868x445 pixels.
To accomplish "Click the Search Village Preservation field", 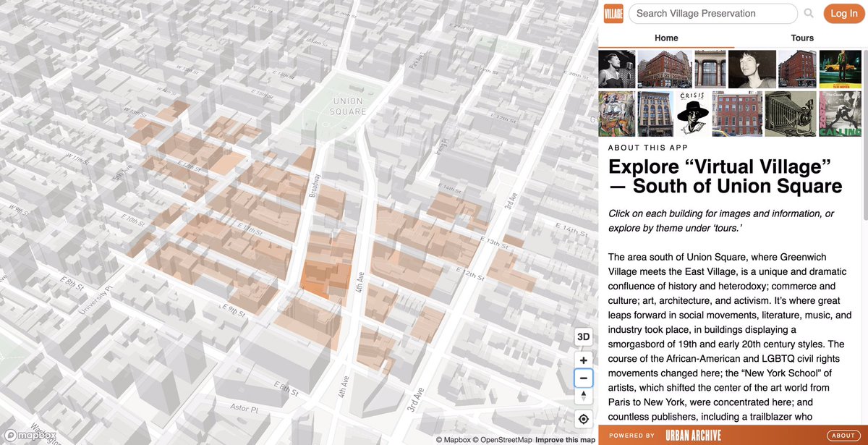I will tap(713, 13).
